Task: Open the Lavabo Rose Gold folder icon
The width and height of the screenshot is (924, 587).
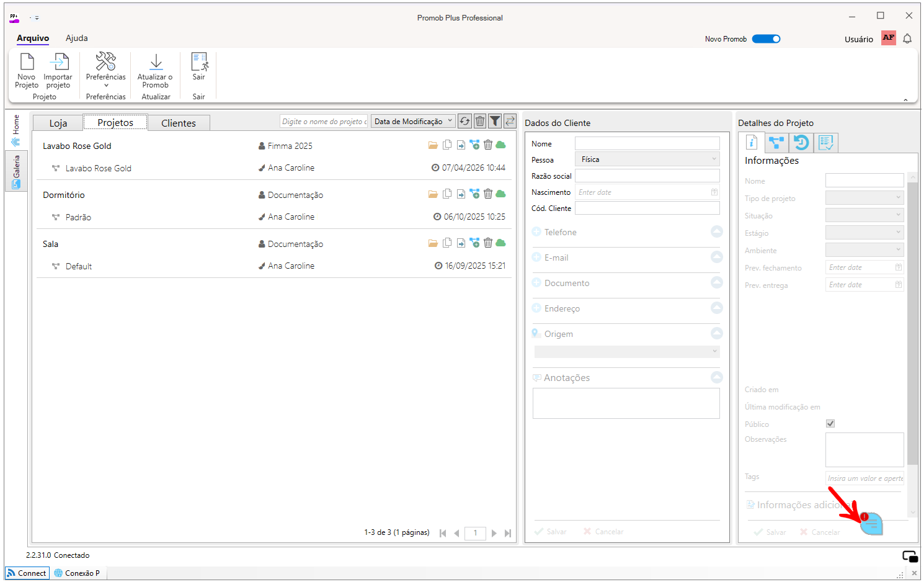Action: coord(433,145)
